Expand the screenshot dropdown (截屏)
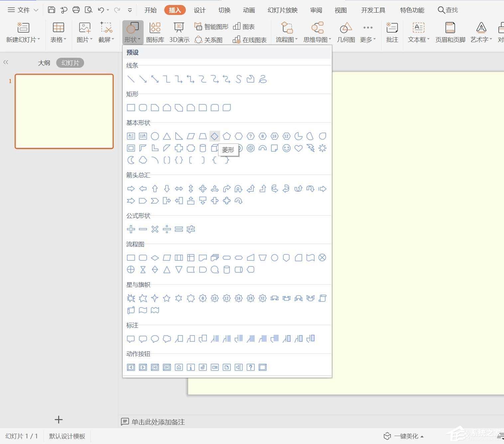 pyautogui.click(x=106, y=40)
